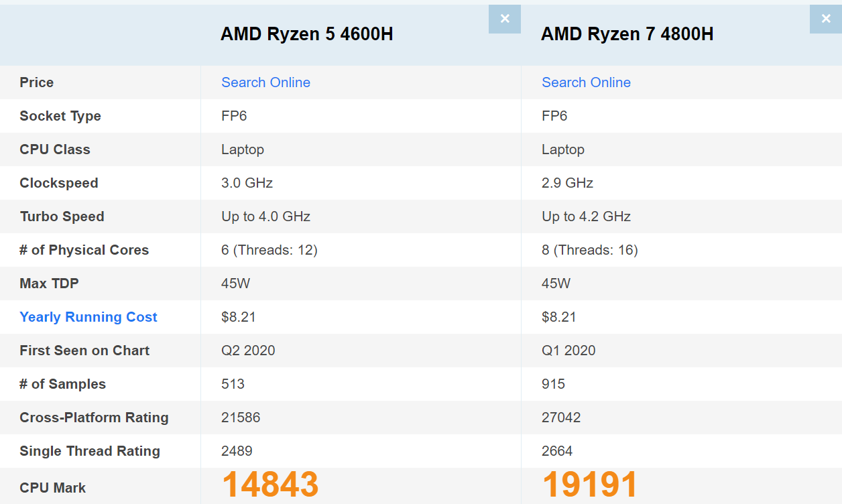Image resolution: width=842 pixels, height=504 pixels.
Task: Remove AMD Ryzen 7 4800H from comparison
Action: click(x=825, y=19)
